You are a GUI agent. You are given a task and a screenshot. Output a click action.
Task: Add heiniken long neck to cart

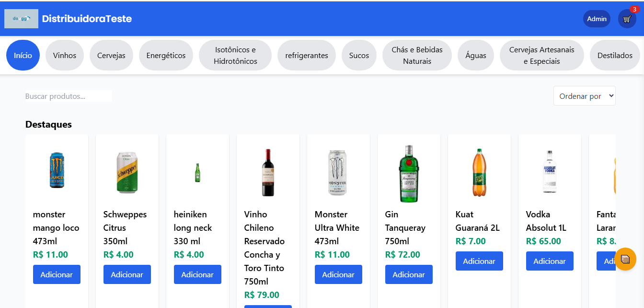pos(197,274)
